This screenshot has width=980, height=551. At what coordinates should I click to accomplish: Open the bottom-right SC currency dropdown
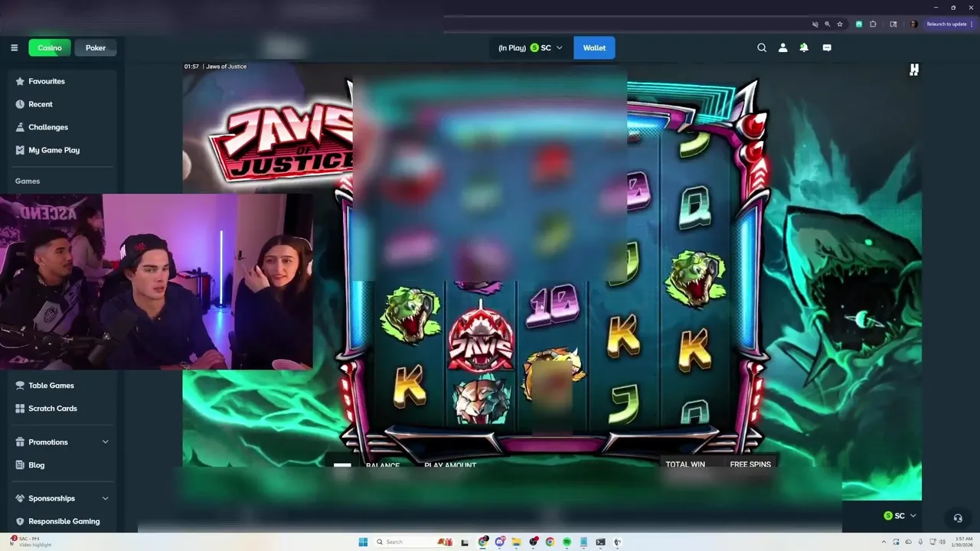[900, 516]
